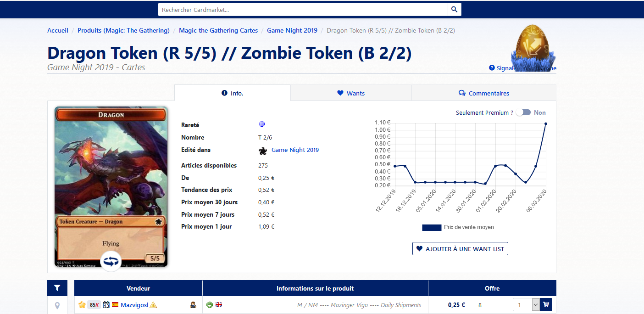Viewport: 644px width, 314px height.
Task: Open the quantity dropdown for Mazvigosl offer
Action: [x=526, y=305]
